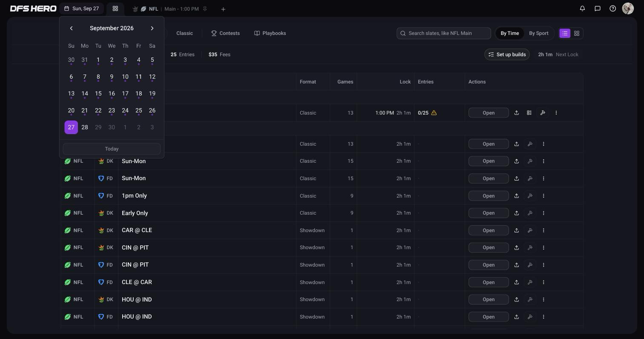This screenshot has height=339, width=644.
Task: Go to next month in calendar
Action: point(152,28)
